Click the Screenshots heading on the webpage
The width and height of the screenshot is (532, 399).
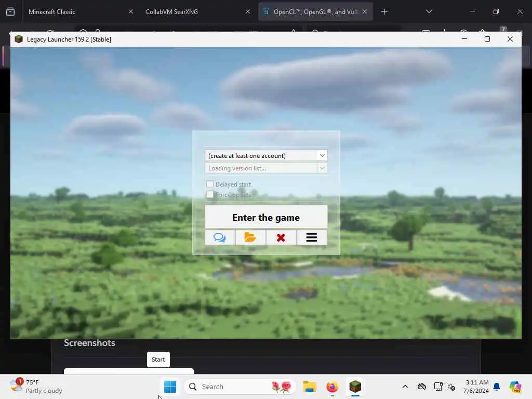pos(89,343)
